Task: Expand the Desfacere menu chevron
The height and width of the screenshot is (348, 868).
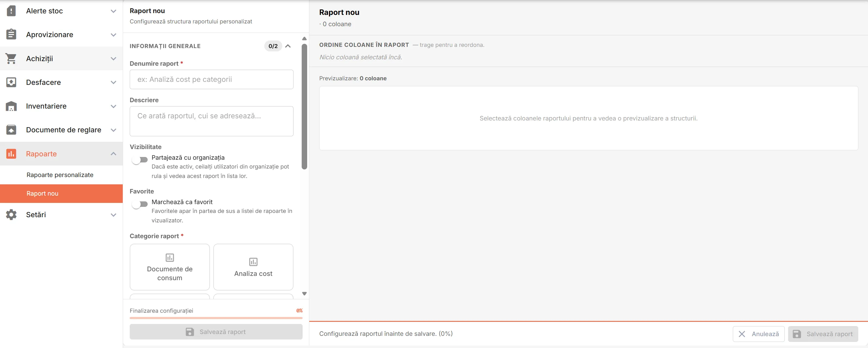Action: 114,82
